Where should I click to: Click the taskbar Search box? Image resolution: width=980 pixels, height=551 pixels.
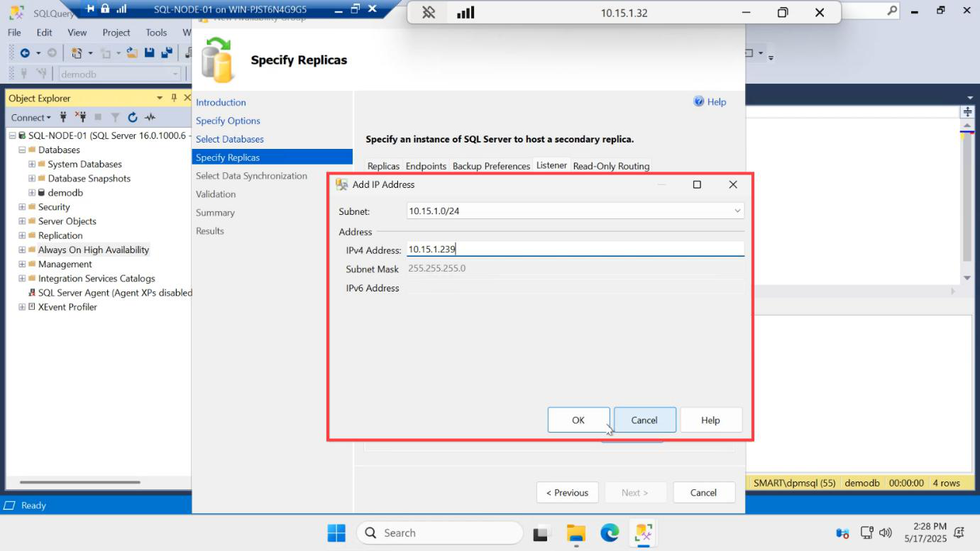click(x=439, y=533)
